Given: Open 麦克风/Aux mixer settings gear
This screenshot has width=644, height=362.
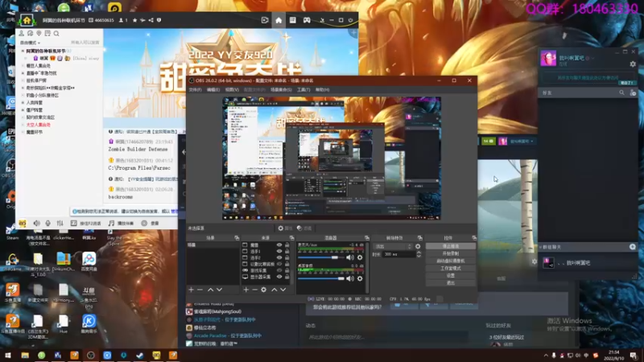Looking at the screenshot, I should pos(360,257).
